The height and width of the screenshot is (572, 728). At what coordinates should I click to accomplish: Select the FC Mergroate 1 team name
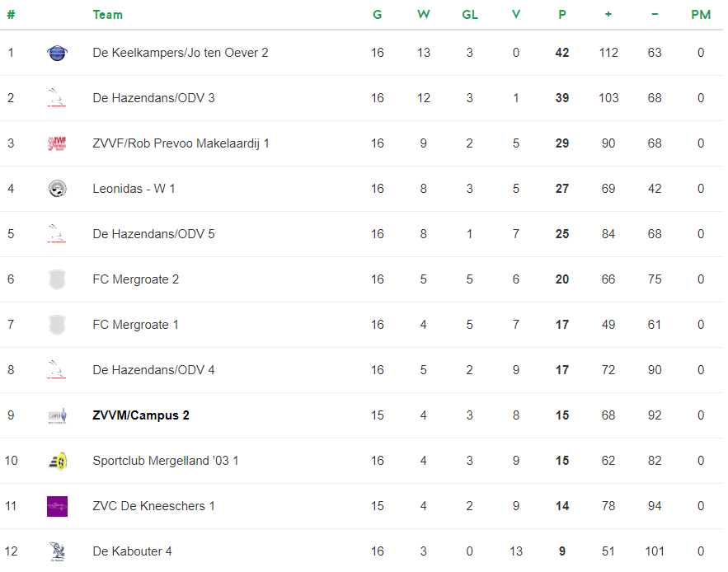(135, 325)
